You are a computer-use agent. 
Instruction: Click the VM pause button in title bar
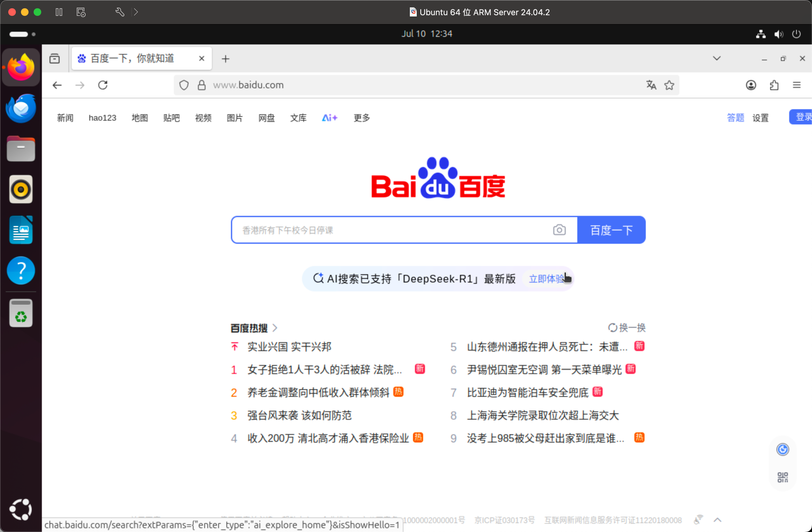[x=59, y=12]
